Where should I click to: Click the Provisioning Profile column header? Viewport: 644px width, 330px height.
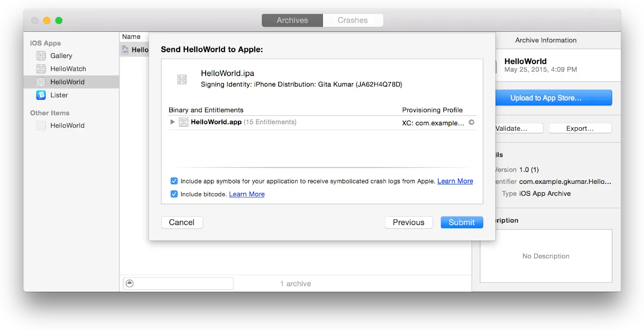coord(432,110)
